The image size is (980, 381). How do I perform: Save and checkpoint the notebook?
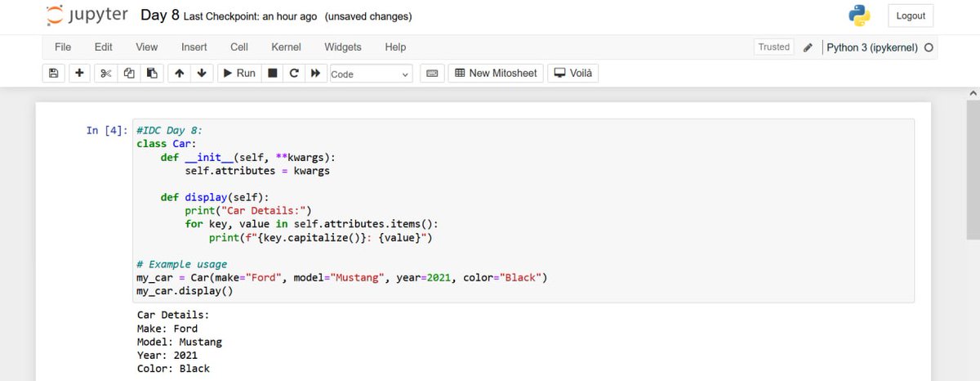point(54,74)
